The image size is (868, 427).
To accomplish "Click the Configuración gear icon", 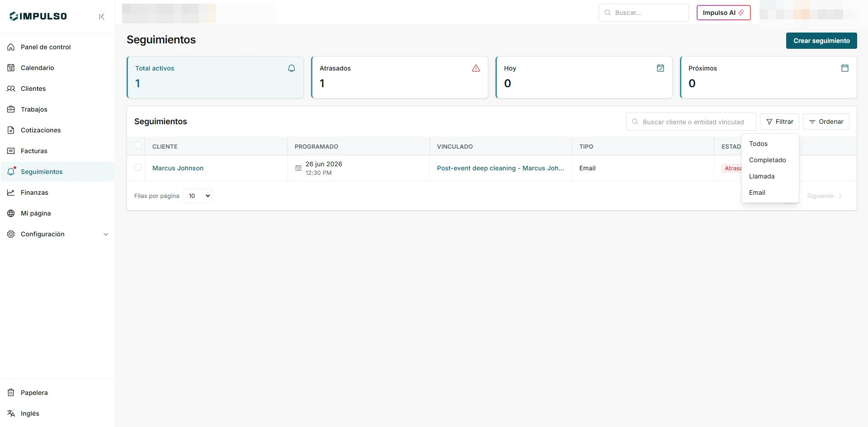I will click(x=11, y=234).
